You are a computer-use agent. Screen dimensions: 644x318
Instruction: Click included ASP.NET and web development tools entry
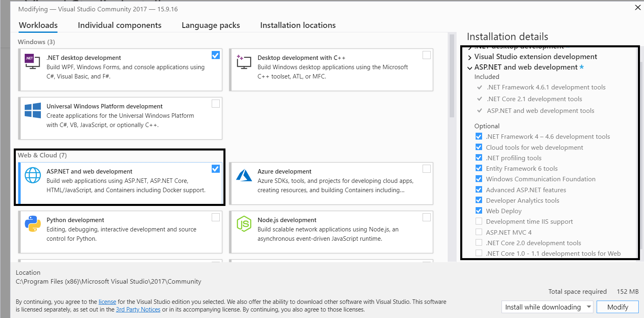point(540,111)
